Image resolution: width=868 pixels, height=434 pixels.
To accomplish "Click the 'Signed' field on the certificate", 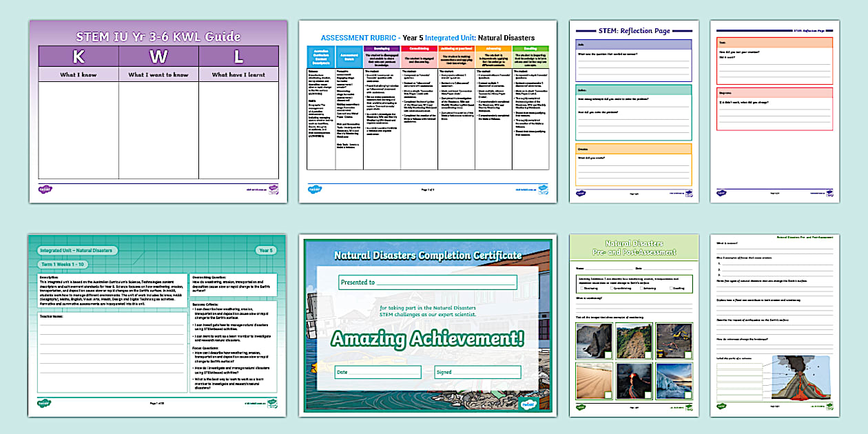I will click(x=477, y=372).
